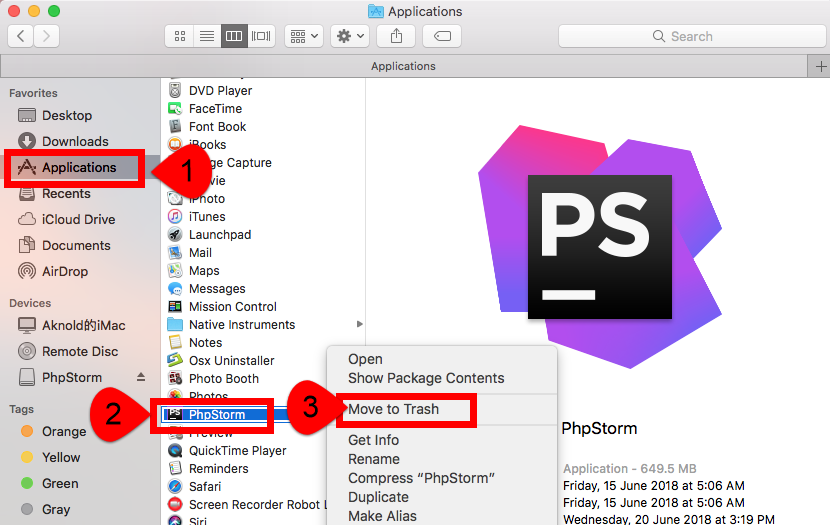Click the Edit Tags toolbar button
The image size is (830, 525).
click(x=441, y=36)
